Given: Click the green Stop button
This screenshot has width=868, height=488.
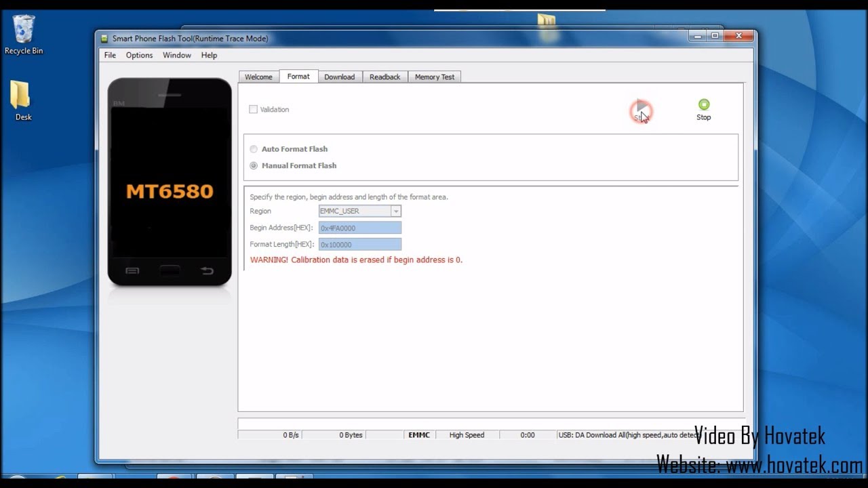Looking at the screenshot, I should 704,110.
